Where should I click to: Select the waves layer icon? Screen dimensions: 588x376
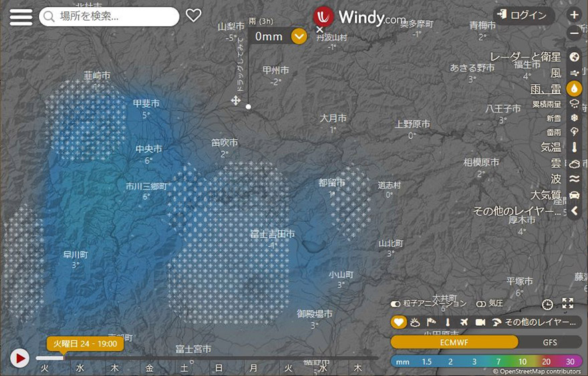point(574,179)
